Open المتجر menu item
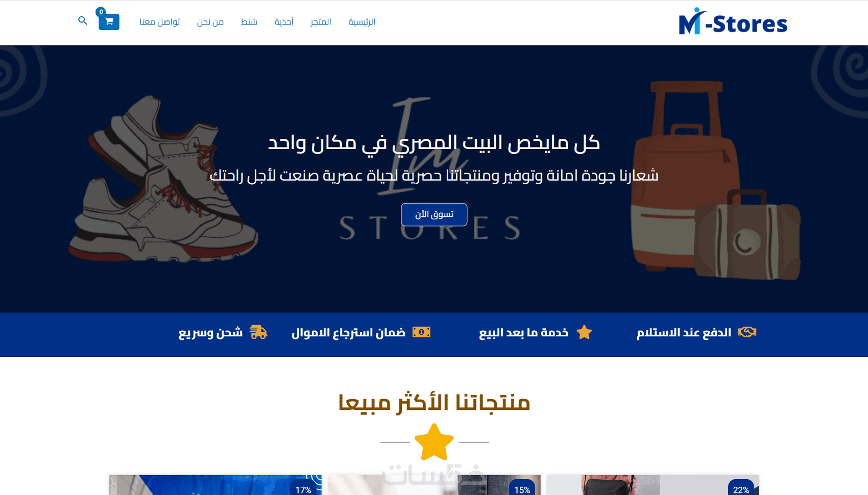 [321, 22]
